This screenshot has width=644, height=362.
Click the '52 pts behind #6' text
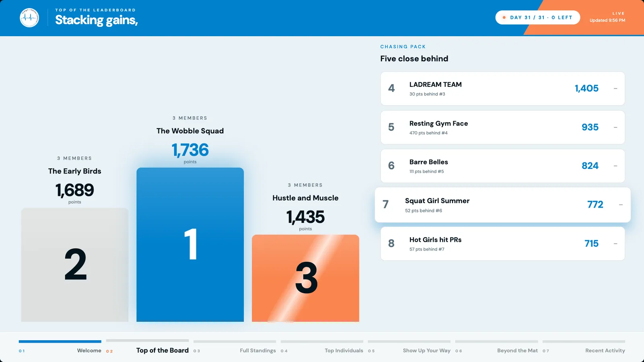click(423, 211)
